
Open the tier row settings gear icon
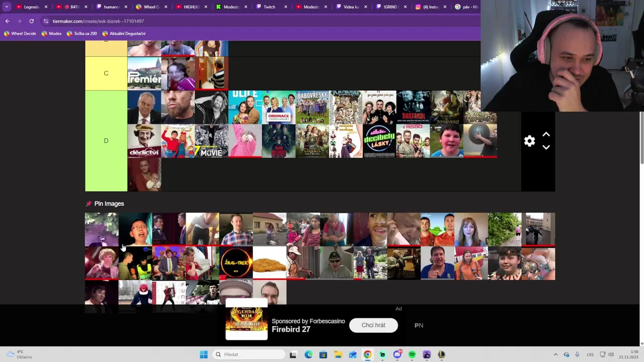pyautogui.click(x=529, y=141)
